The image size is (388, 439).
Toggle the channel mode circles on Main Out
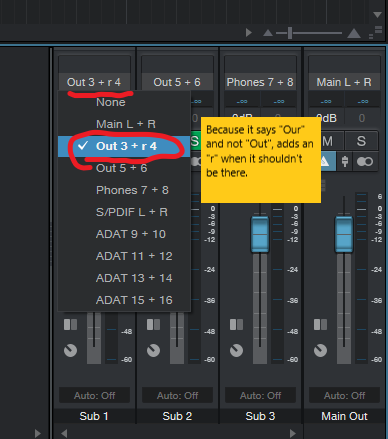coord(365,162)
